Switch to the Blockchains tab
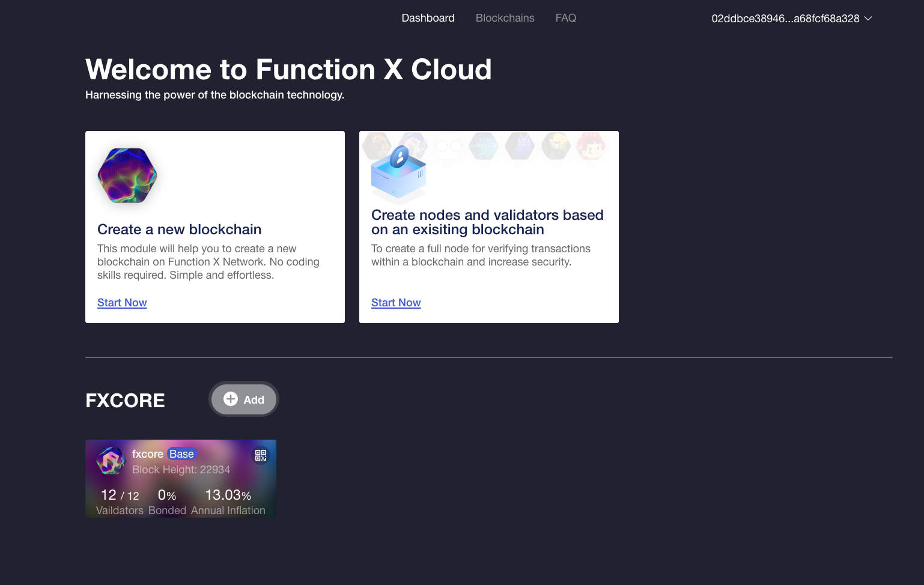Viewport: 924px width, 585px height. tap(505, 18)
